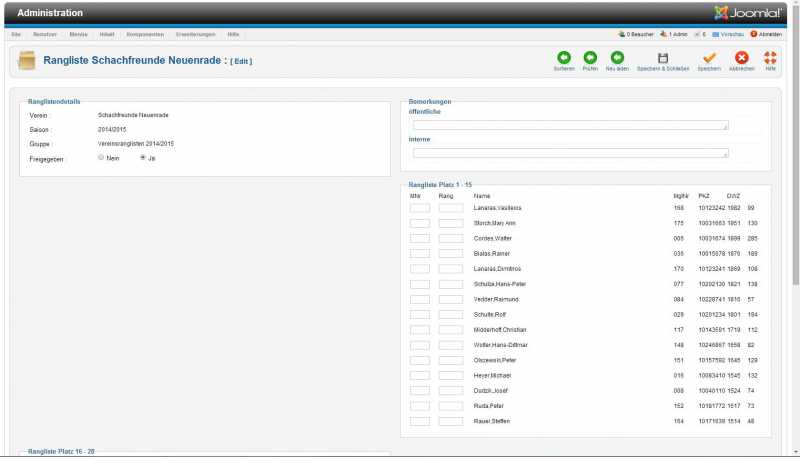Click the Abmelden logout link
800x457 pixels.
tap(766, 34)
